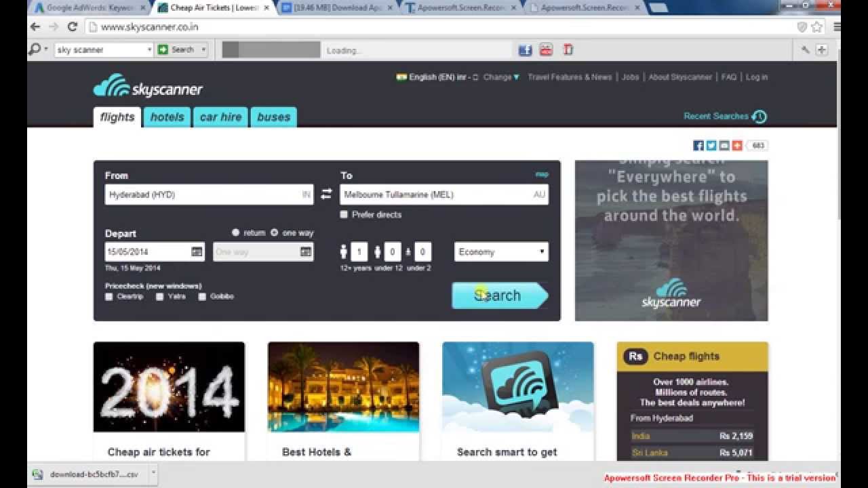
Task: Click the Rs badge on Cheap flights
Action: [635, 357]
